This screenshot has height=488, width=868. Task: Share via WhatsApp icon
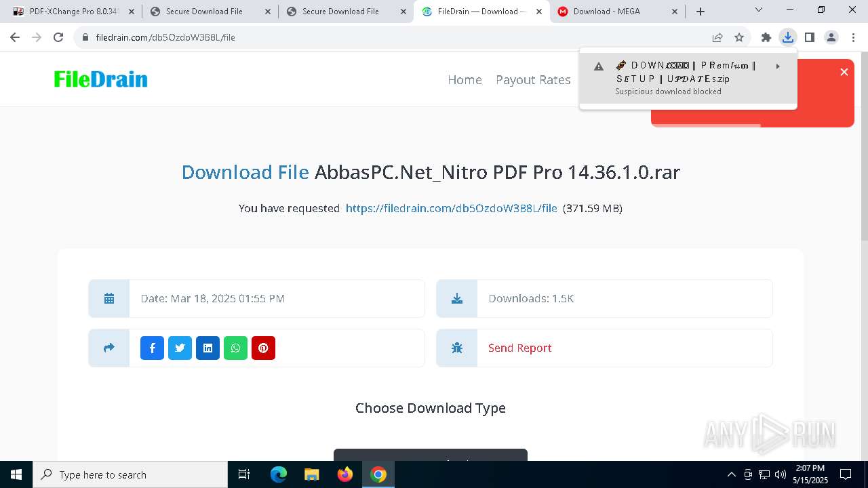(x=235, y=348)
